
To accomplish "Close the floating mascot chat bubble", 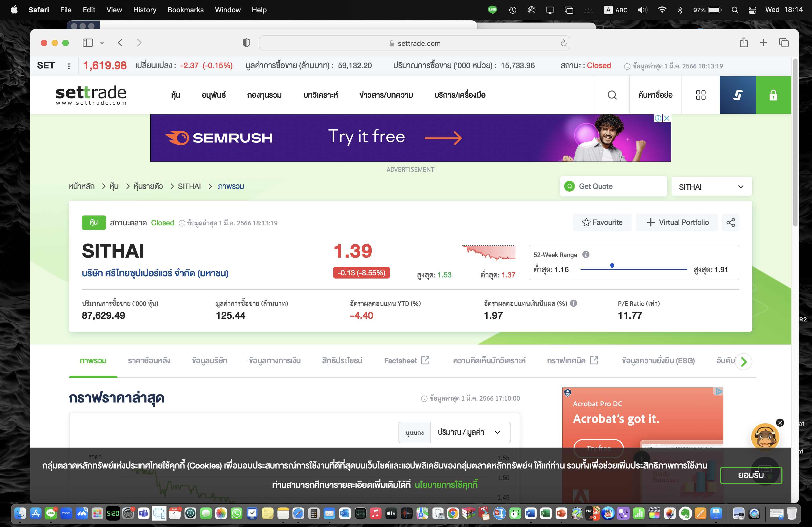I will pos(780,423).
